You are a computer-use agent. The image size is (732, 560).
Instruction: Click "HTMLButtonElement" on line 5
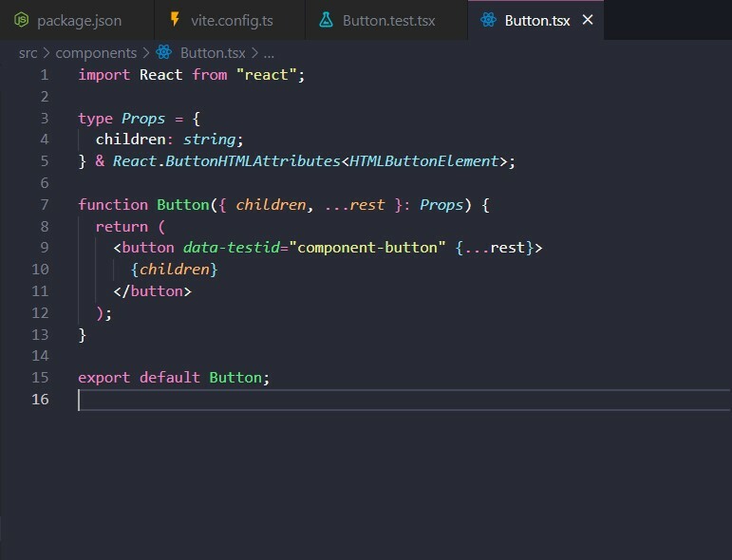(423, 161)
